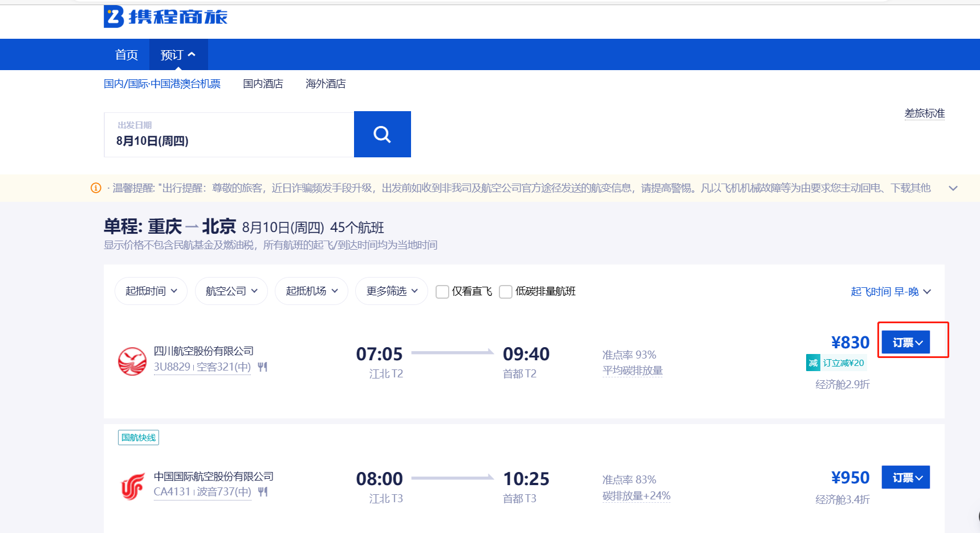Open the 起抵机场 filter dropdown

tap(311, 291)
